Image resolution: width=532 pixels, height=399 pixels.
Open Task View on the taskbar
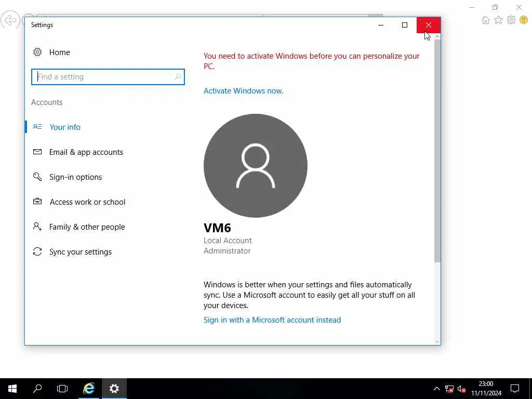pyautogui.click(x=62, y=389)
